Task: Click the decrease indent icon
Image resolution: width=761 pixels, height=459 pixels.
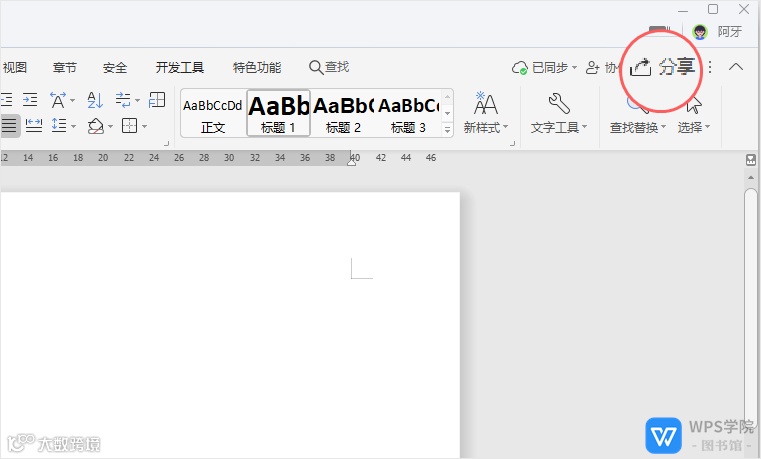Action: [7, 100]
